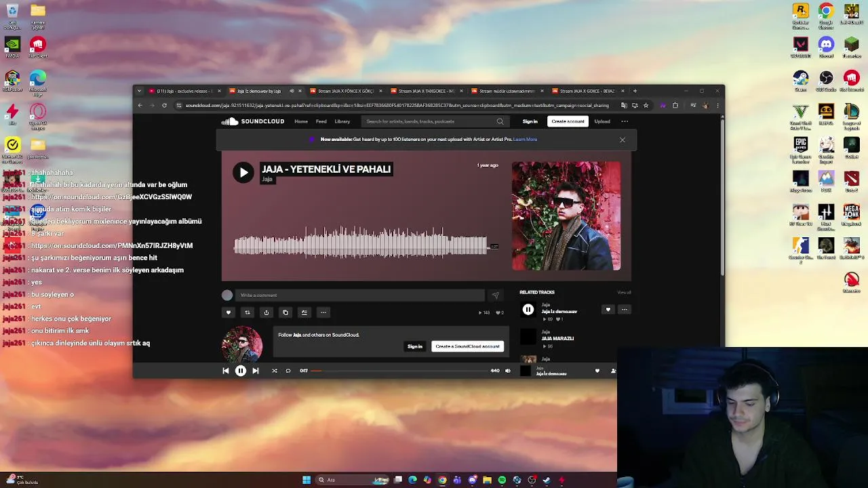
Task: Open the Jaja artist link under the title
Action: coord(267,180)
